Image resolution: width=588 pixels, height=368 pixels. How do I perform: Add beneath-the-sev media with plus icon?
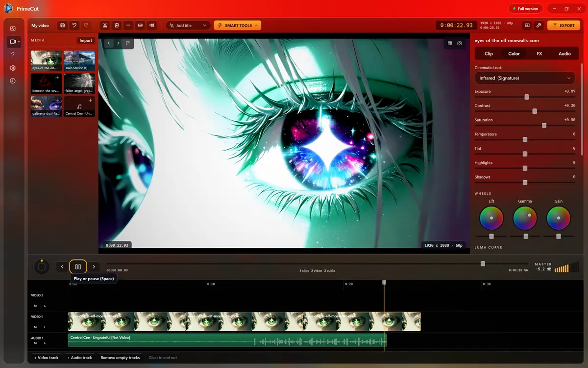(x=57, y=78)
